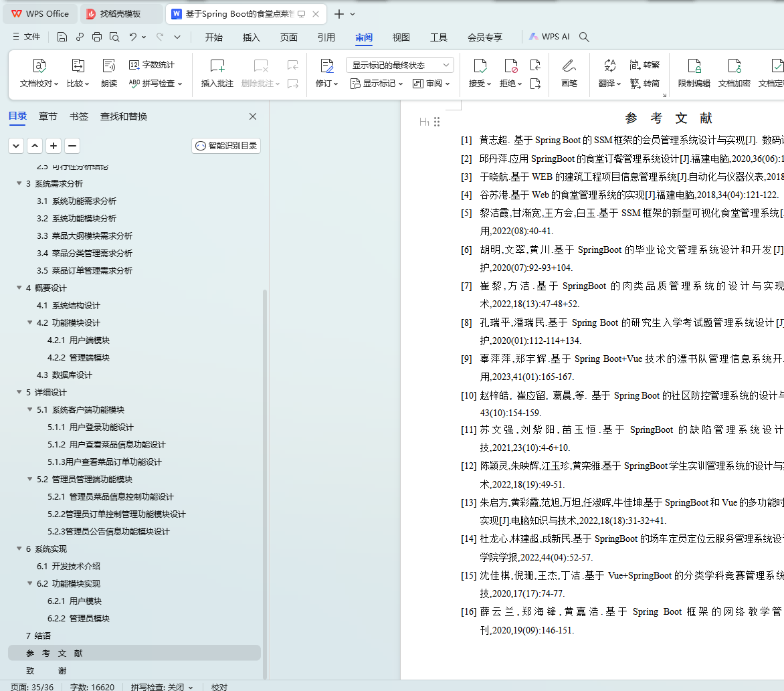Click the expand-all down arrow button
This screenshot has height=691, width=784.
coord(16,146)
